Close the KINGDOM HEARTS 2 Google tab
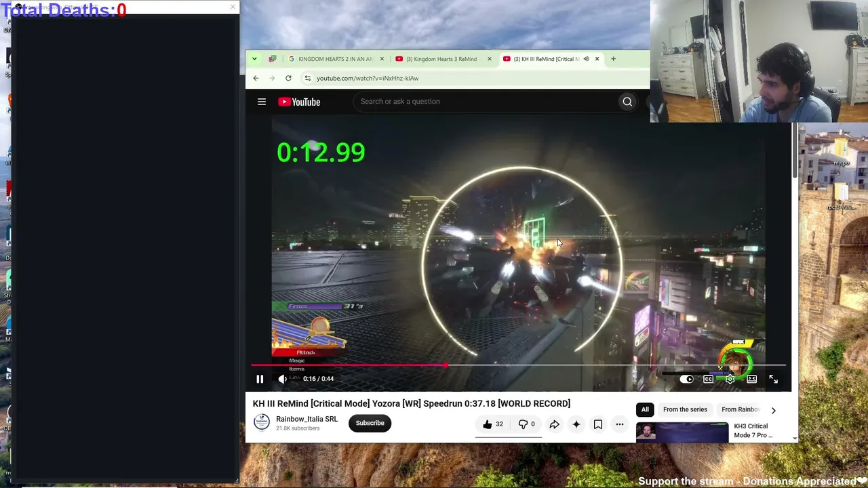The height and width of the screenshot is (488, 868). click(x=382, y=59)
